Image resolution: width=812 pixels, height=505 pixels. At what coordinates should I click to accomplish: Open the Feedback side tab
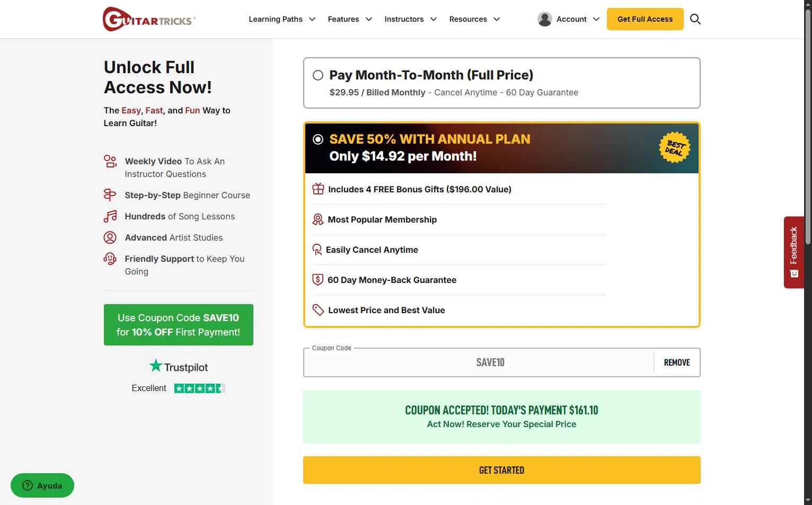(794, 252)
